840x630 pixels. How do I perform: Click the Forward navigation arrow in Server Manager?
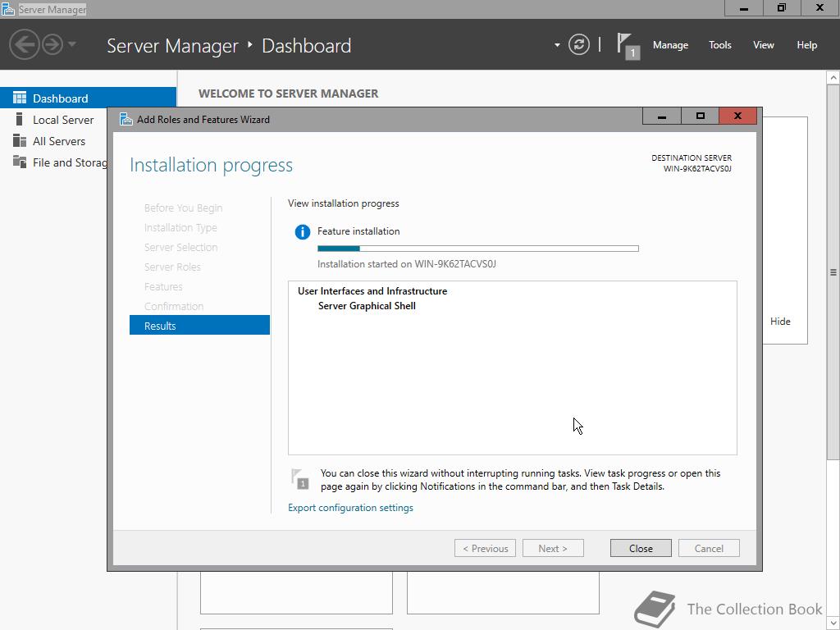pos(52,44)
